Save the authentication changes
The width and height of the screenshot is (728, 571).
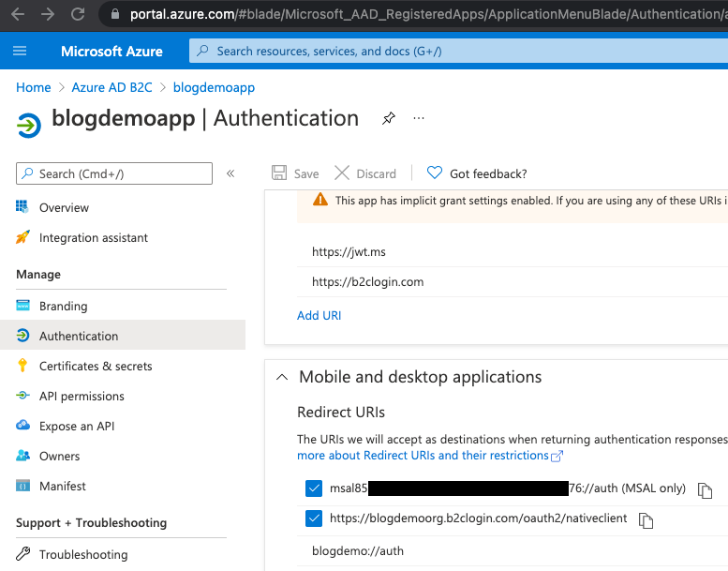pyautogui.click(x=295, y=173)
